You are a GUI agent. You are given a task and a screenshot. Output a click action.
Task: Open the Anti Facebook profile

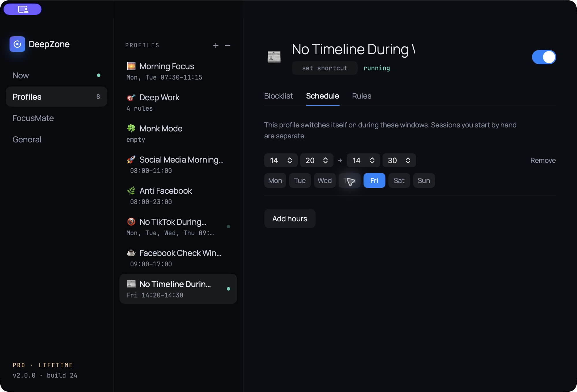pos(178,195)
